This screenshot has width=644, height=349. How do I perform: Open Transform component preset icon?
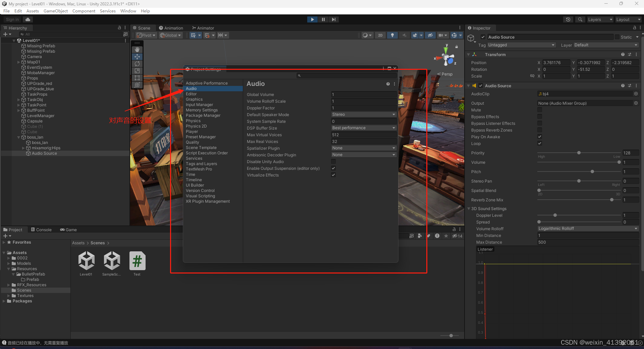(630, 54)
